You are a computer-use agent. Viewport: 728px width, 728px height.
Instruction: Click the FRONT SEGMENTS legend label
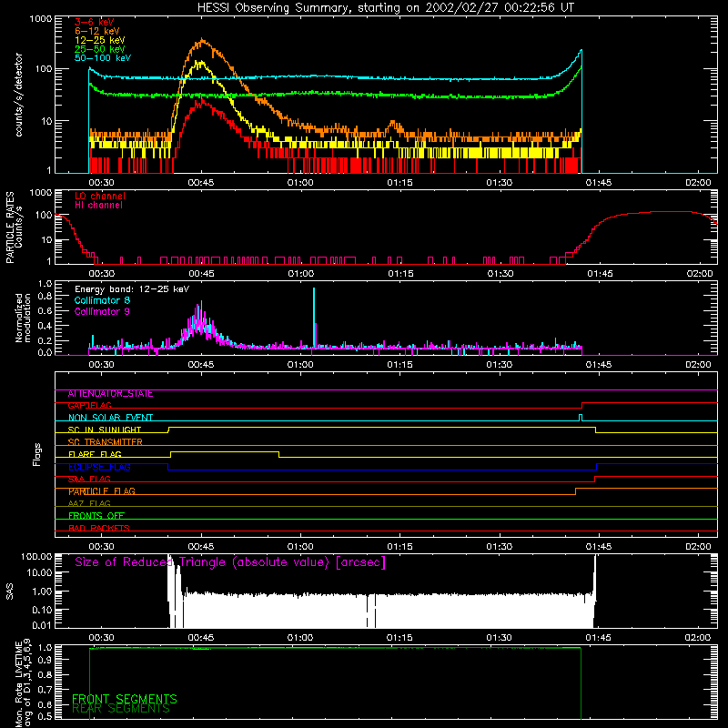(x=125, y=699)
